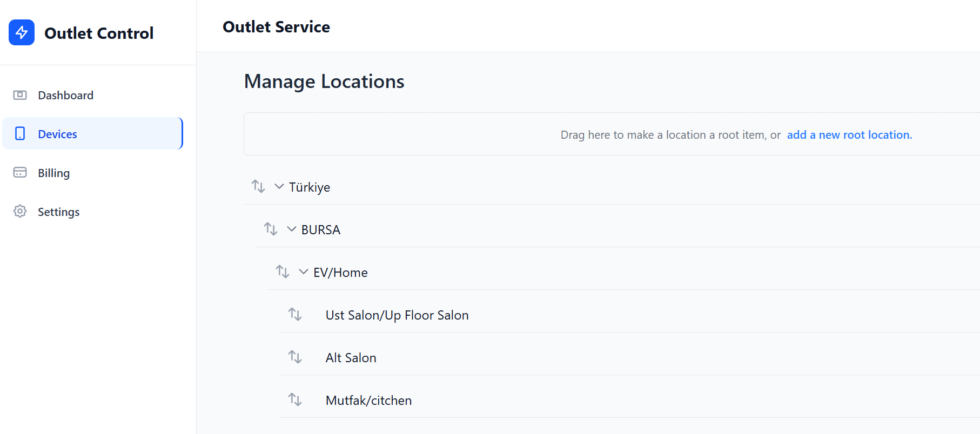Click the Devices phone icon
980x434 pixels.
(x=20, y=133)
